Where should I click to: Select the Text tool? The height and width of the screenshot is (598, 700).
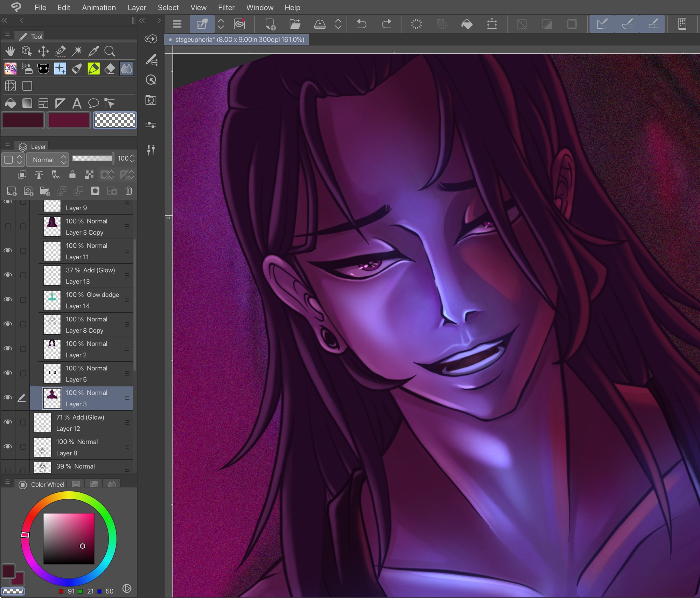[77, 103]
